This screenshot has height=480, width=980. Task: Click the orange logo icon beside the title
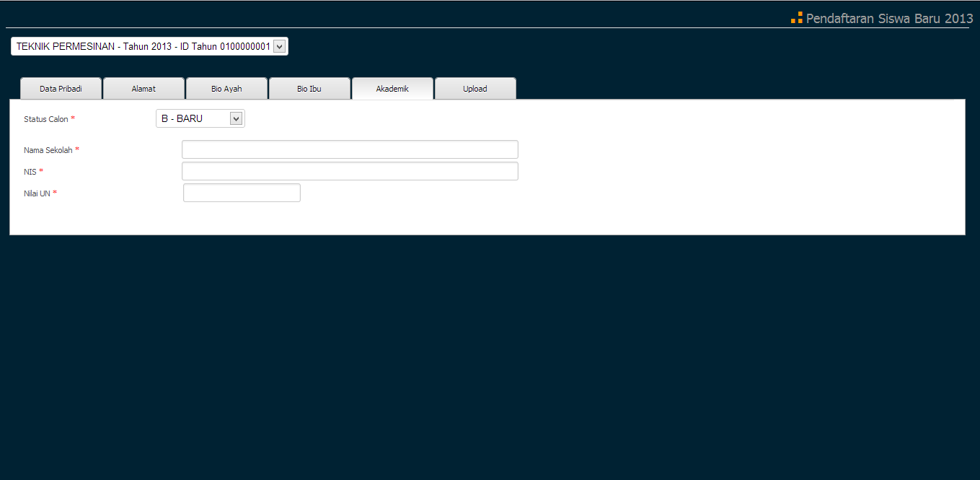click(796, 17)
